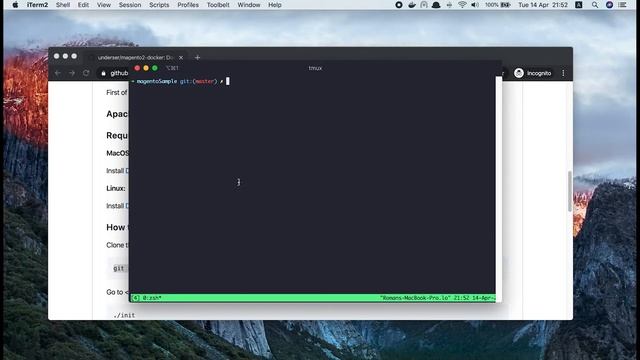This screenshot has height=360, width=640.
Task: Open the keyboard input source menu
Action: (579, 5)
